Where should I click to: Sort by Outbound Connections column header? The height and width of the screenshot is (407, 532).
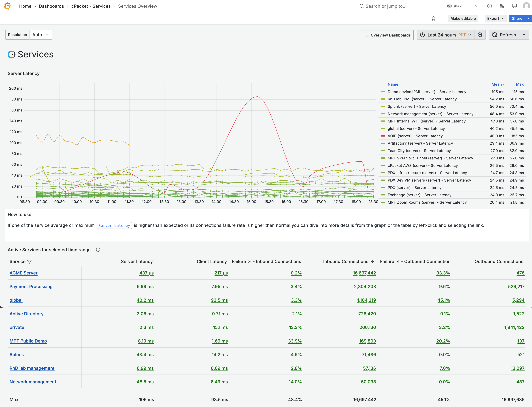[499, 261]
